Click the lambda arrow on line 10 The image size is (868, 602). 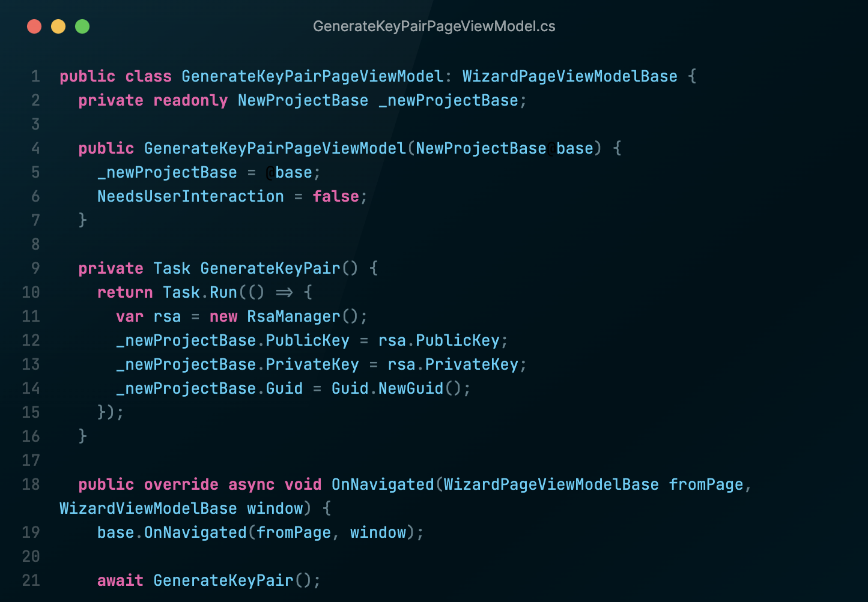[284, 292]
